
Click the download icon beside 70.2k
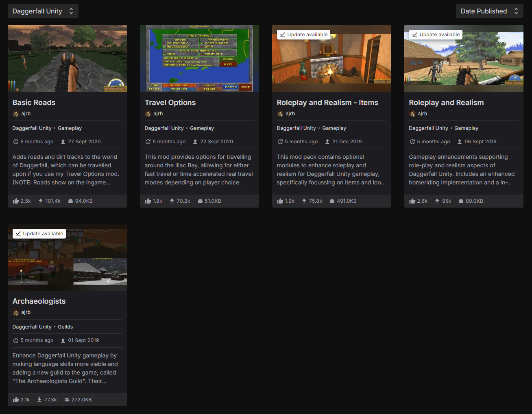[172, 201]
